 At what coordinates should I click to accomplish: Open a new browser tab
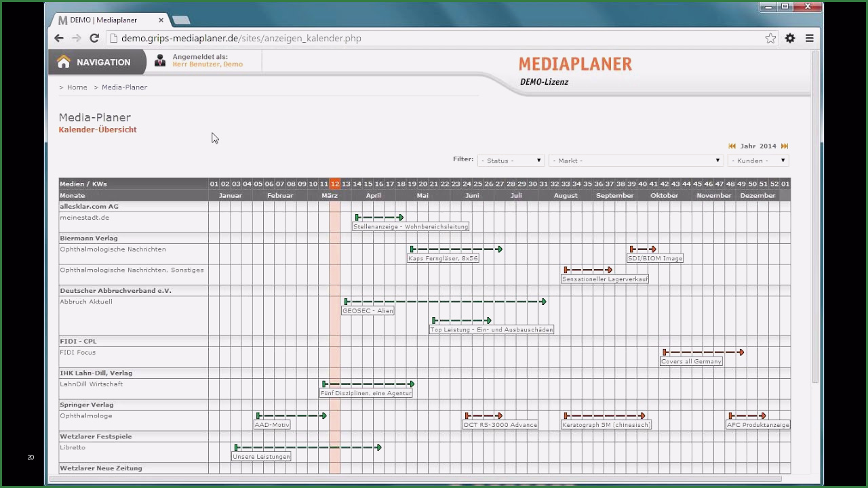(x=181, y=20)
